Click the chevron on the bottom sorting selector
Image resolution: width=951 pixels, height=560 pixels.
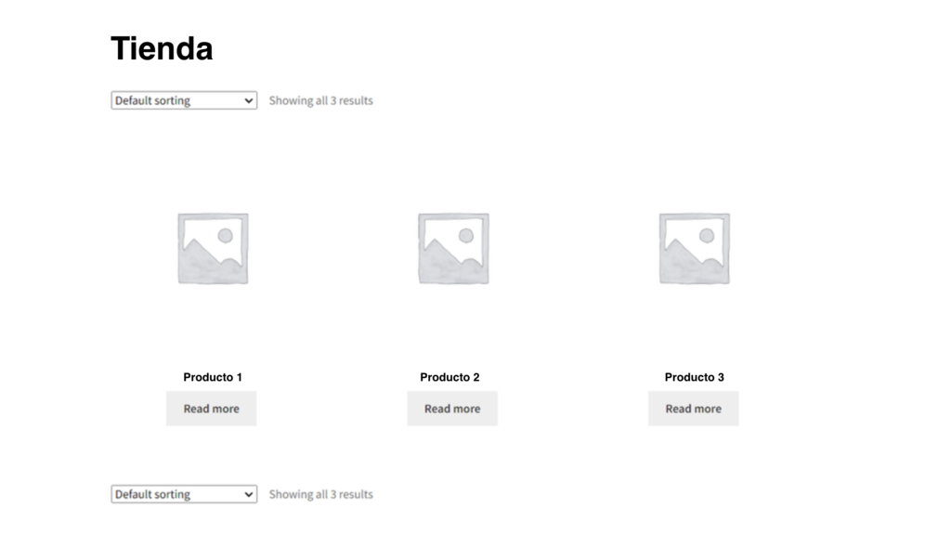pos(247,494)
